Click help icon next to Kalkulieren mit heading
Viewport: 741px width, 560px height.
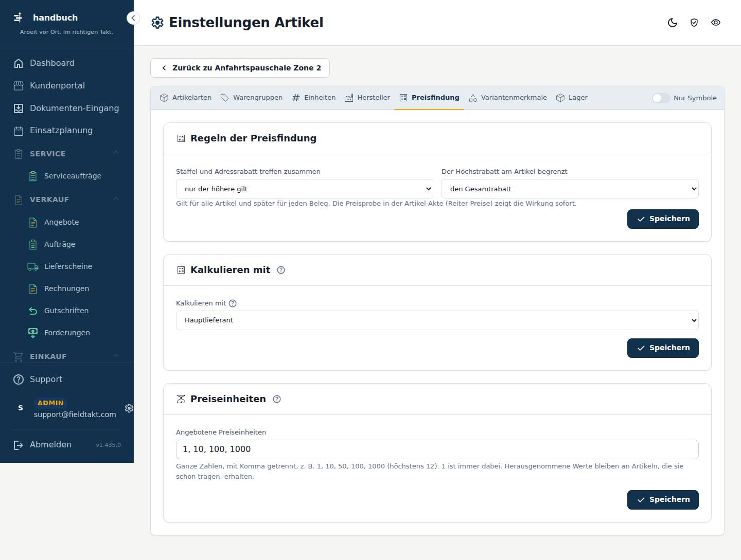(x=281, y=270)
